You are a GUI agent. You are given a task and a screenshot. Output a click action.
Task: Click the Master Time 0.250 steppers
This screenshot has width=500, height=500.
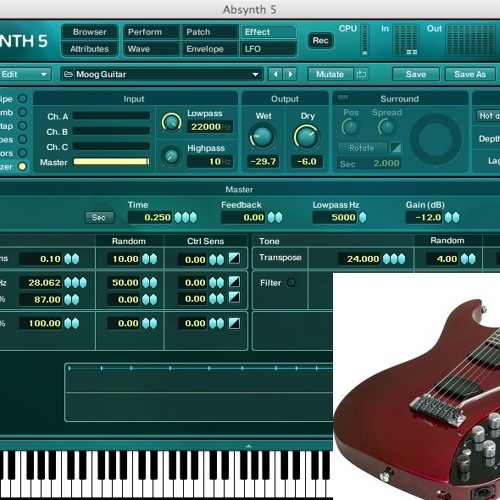(186, 218)
